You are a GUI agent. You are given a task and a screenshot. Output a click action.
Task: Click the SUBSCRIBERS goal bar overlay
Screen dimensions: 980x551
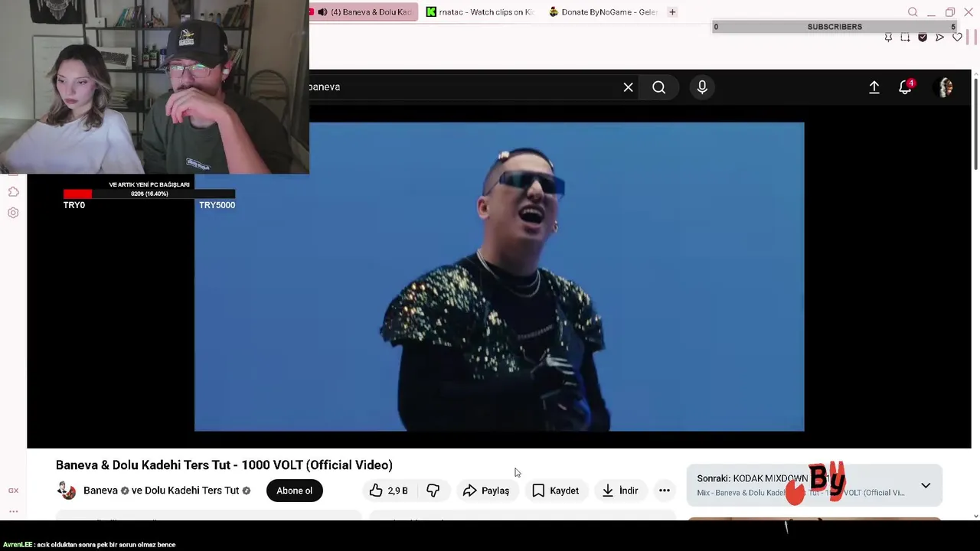[x=835, y=27]
